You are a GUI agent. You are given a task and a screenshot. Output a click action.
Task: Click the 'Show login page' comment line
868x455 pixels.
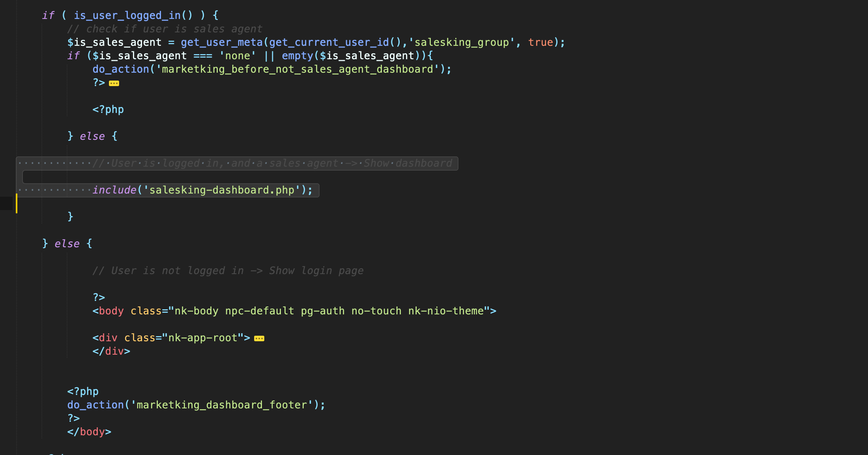pyautogui.click(x=228, y=271)
